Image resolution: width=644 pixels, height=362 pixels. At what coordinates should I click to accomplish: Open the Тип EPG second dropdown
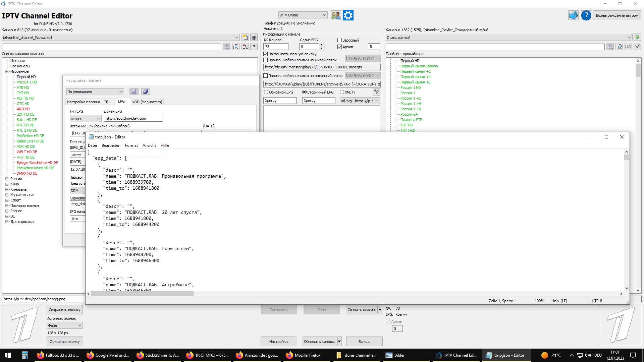pos(85,119)
